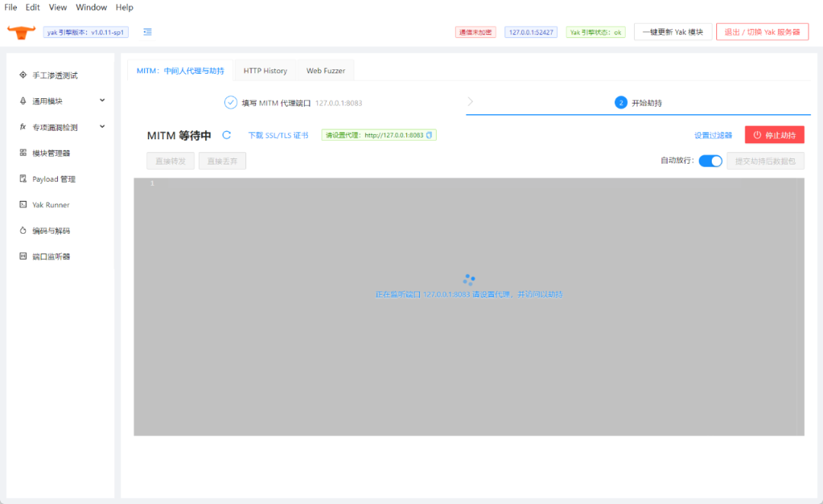Click the Payload 管理 icon
Screen dimensions: 823x504
coord(23,179)
